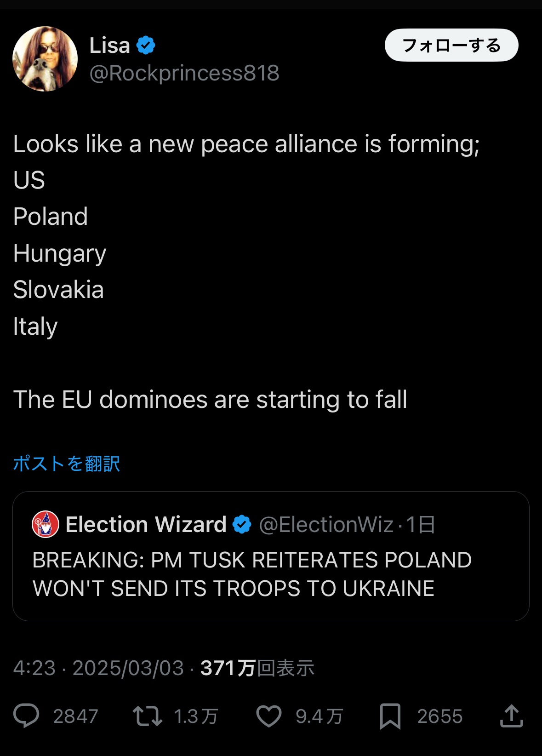This screenshot has width=542, height=756.
Task: Open the @ElectionWiz handle
Action: (326, 525)
